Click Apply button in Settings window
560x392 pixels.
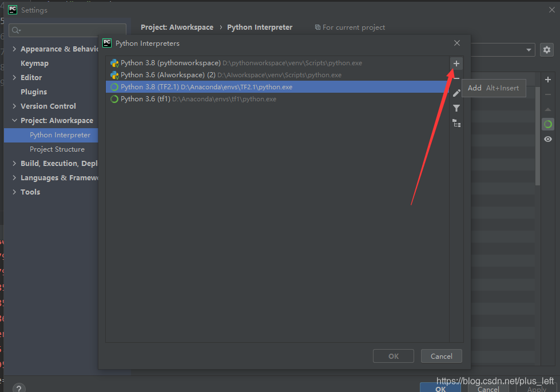[537, 389]
